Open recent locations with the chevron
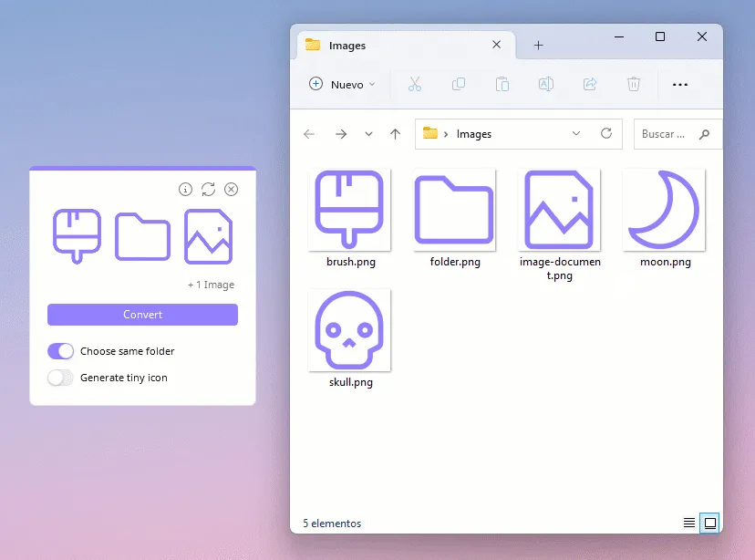Image resolution: width=755 pixels, height=560 pixels. [x=368, y=133]
